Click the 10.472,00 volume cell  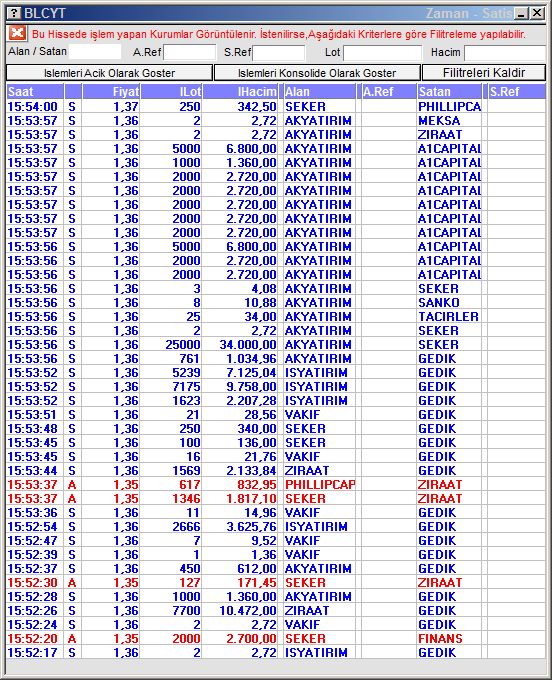[x=240, y=611]
